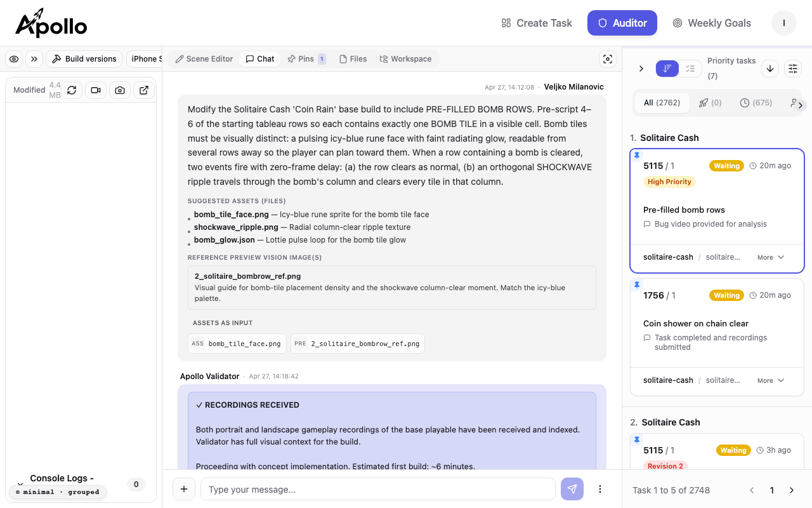Image resolution: width=812 pixels, height=508 pixels.
Task: Click the Auditor button
Action: 622,23
